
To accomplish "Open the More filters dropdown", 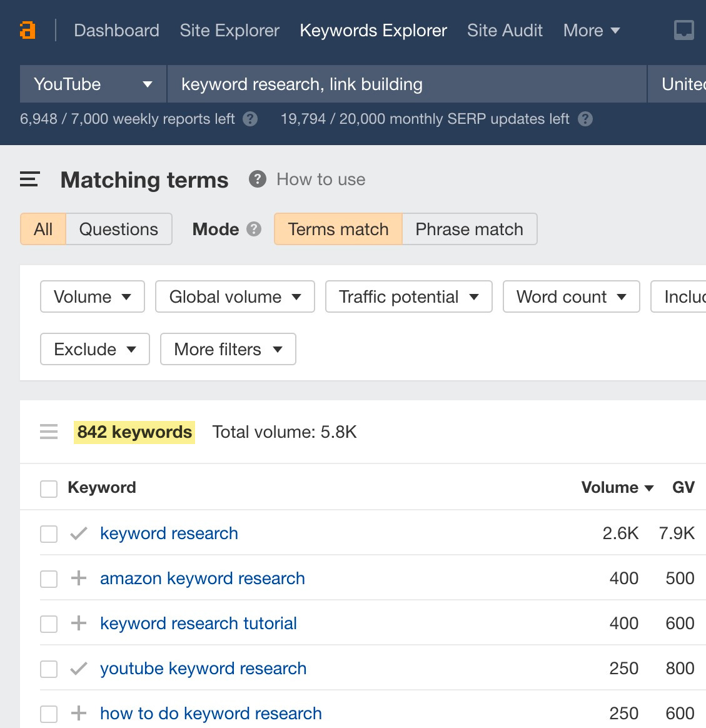I will (x=228, y=350).
